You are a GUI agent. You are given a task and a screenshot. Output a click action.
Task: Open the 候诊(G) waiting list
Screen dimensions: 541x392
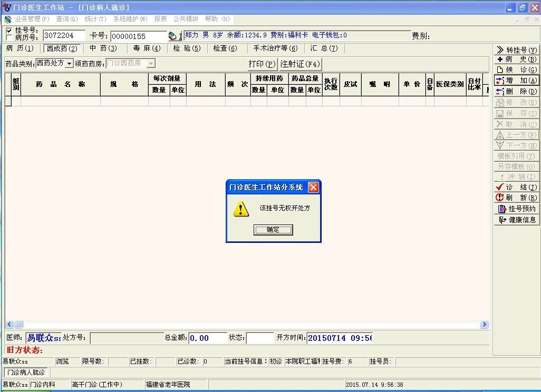pyautogui.click(x=517, y=70)
